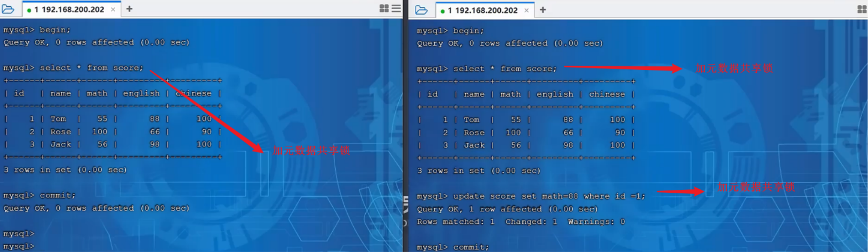
Task: Open the grid layout view in right window
Action: click(862, 9)
